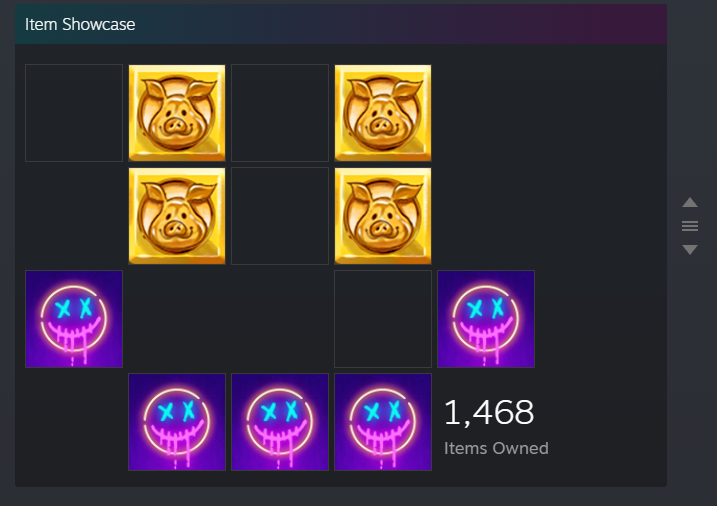The width and height of the screenshot is (717, 506).
Task: Click the middle neon smiley in the bottom row
Action: pos(280,421)
